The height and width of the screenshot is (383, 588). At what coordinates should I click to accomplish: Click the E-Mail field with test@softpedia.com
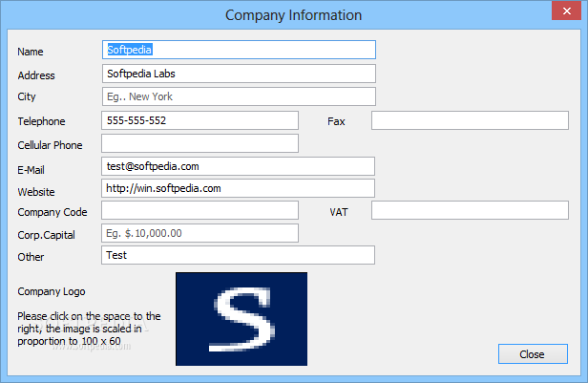238,166
